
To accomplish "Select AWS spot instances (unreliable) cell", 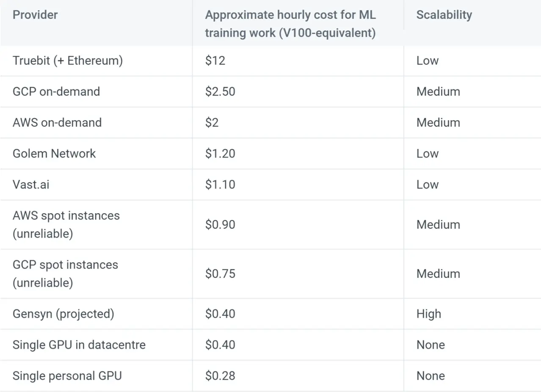I will coord(66,225).
